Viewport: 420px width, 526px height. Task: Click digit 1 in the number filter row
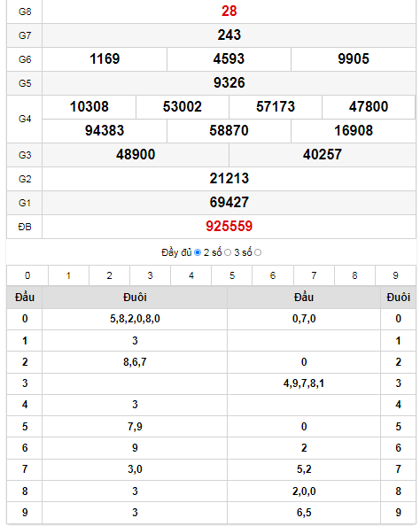[x=68, y=275]
